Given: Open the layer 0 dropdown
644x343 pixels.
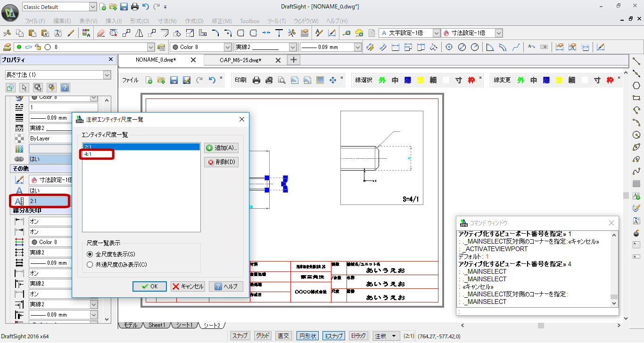Looking at the screenshot, I should click(151, 47).
